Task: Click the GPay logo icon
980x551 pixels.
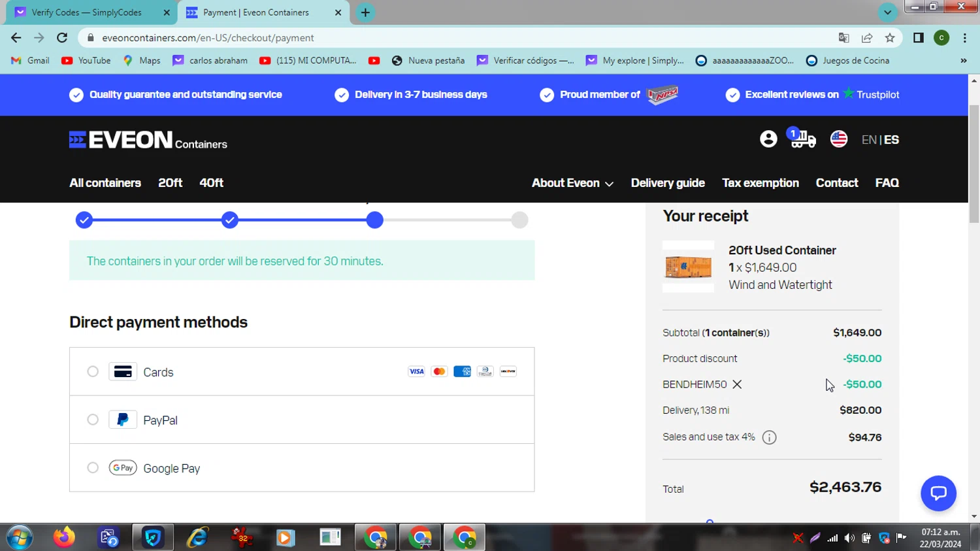Action: coord(123,468)
